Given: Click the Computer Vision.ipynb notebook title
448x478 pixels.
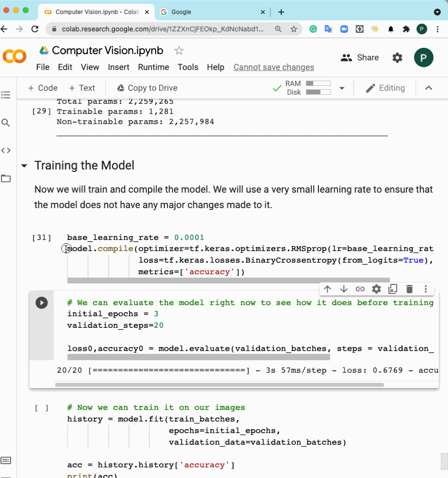Looking at the screenshot, I should pos(107,50).
